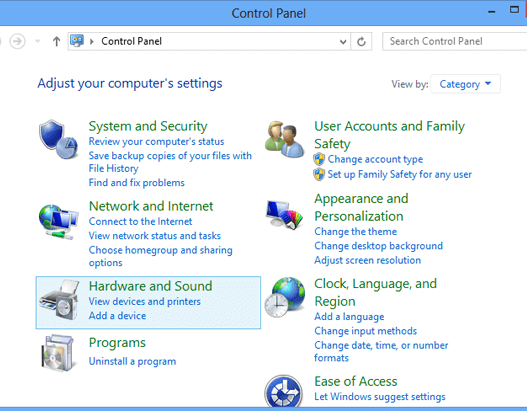This screenshot has height=411, width=527.
Task: Click the Uninstall a program link
Action: (132, 361)
